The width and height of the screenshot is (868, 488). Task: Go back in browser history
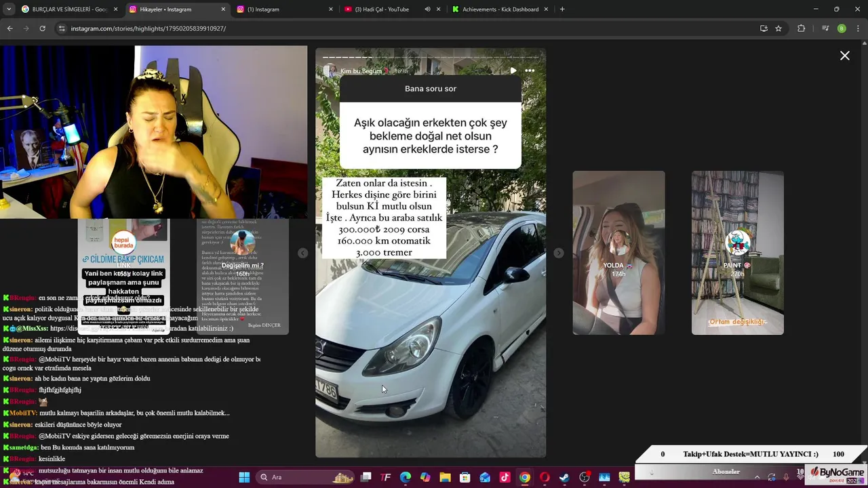9,28
